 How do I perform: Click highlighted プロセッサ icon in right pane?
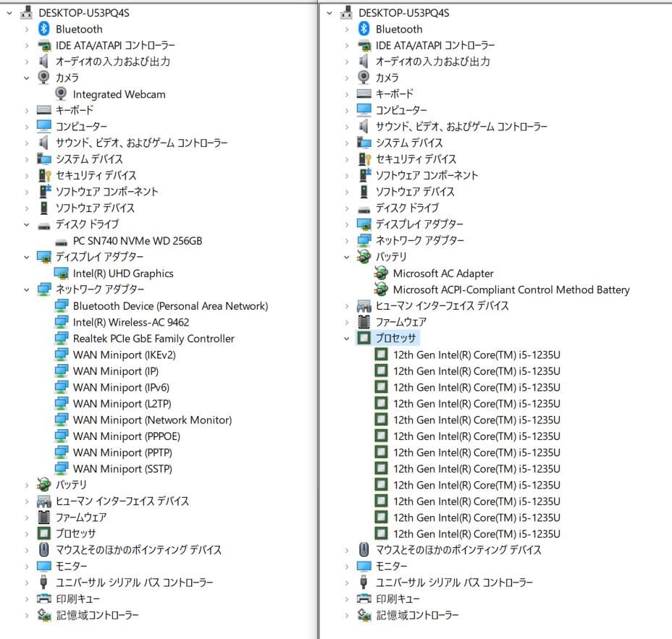364,338
